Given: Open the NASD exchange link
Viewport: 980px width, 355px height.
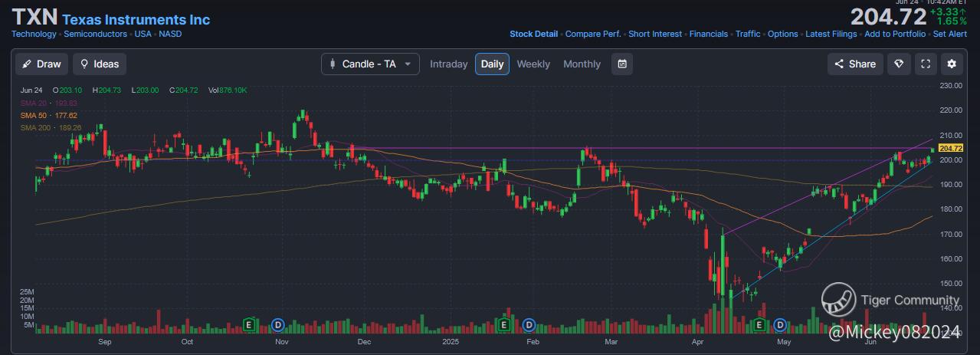Looking at the screenshot, I should coord(170,35).
